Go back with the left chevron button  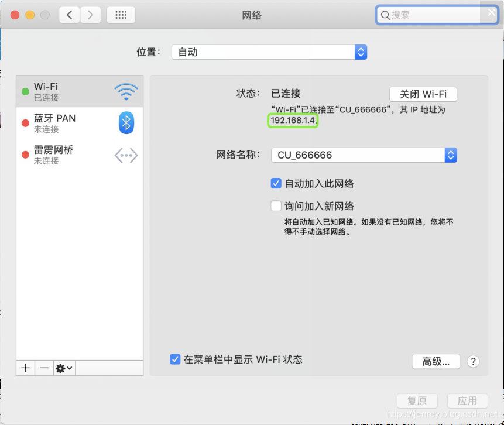pos(70,15)
